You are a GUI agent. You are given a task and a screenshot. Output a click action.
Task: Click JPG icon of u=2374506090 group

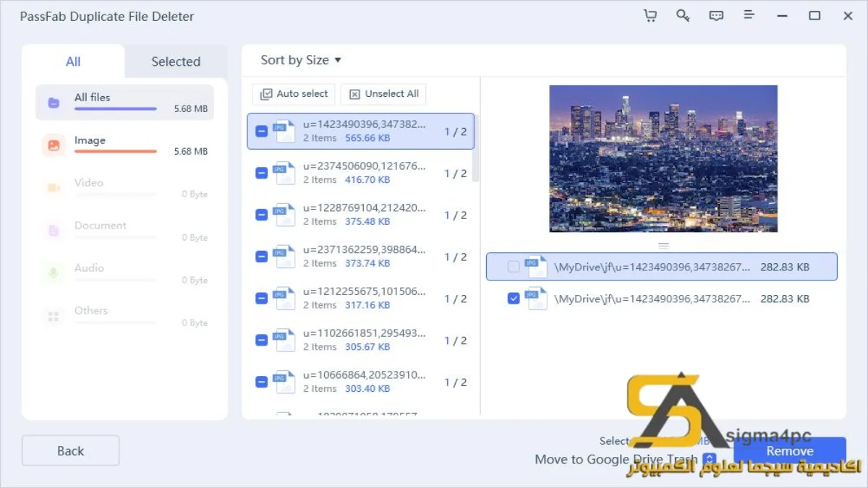284,173
